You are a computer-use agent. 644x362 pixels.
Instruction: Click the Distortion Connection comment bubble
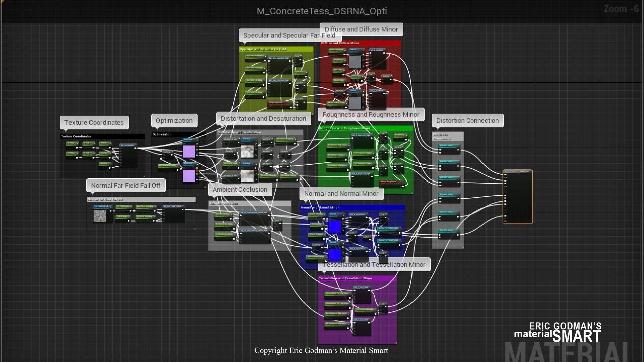[467, 120]
